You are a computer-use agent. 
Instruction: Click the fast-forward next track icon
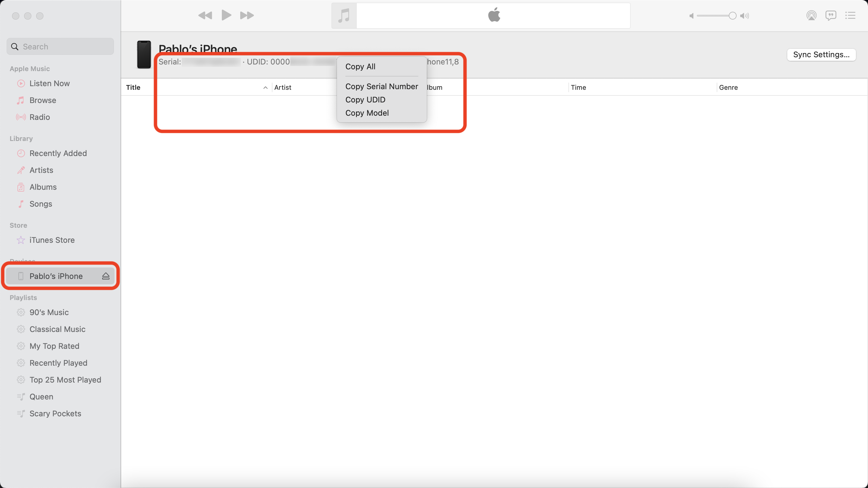(x=247, y=15)
